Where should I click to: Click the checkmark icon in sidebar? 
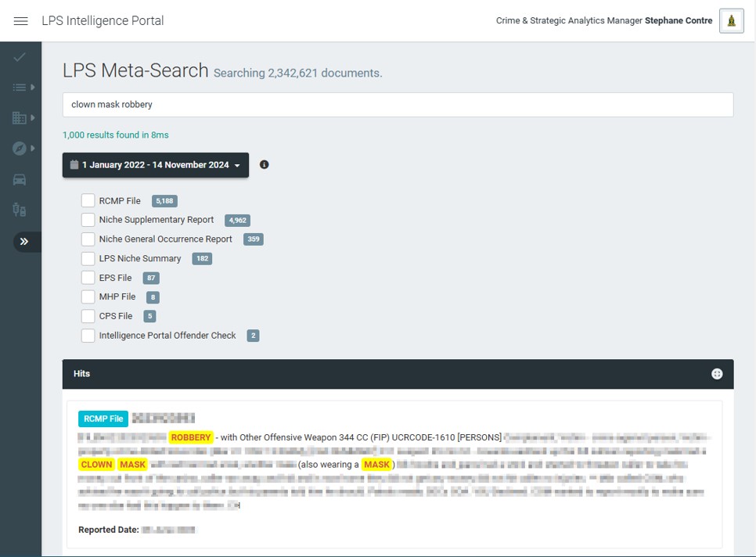click(x=20, y=57)
